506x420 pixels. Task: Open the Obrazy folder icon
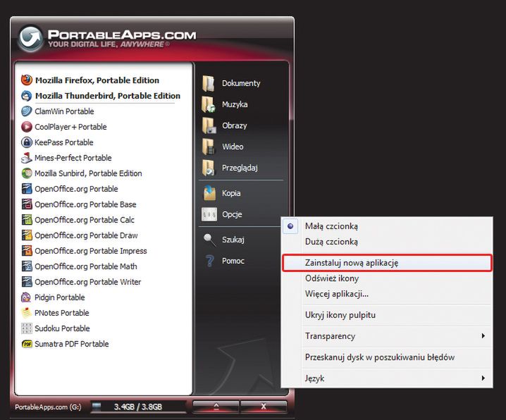pos(209,125)
